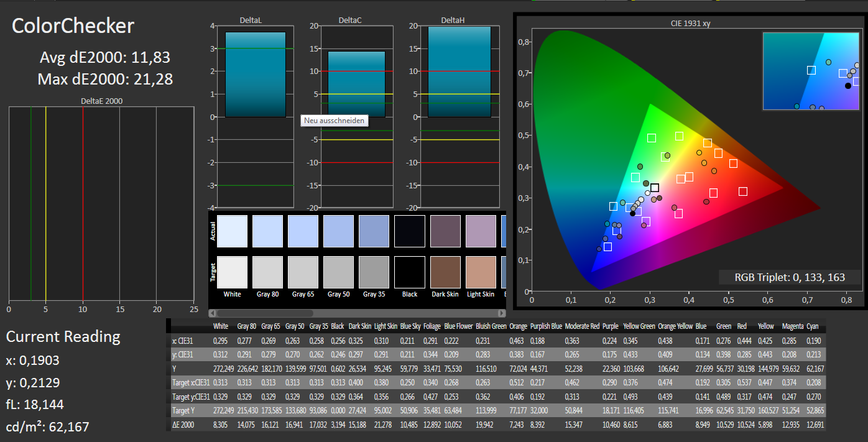Click the DeltaH bar chart
This screenshot has height=442, width=868.
[459, 116]
